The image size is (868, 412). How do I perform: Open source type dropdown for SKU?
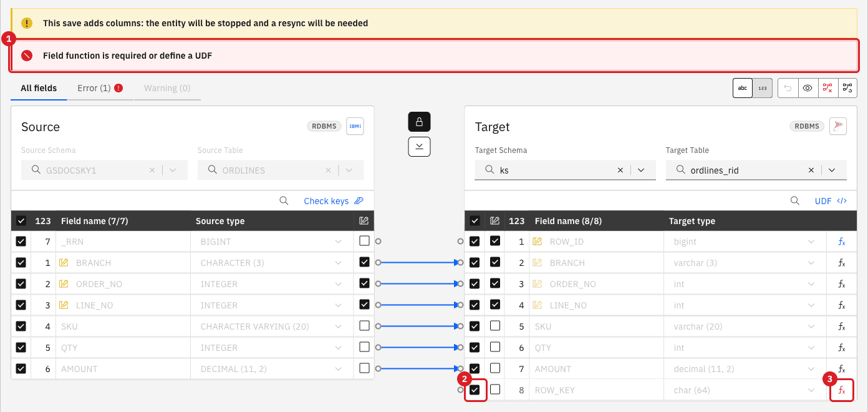[338, 326]
